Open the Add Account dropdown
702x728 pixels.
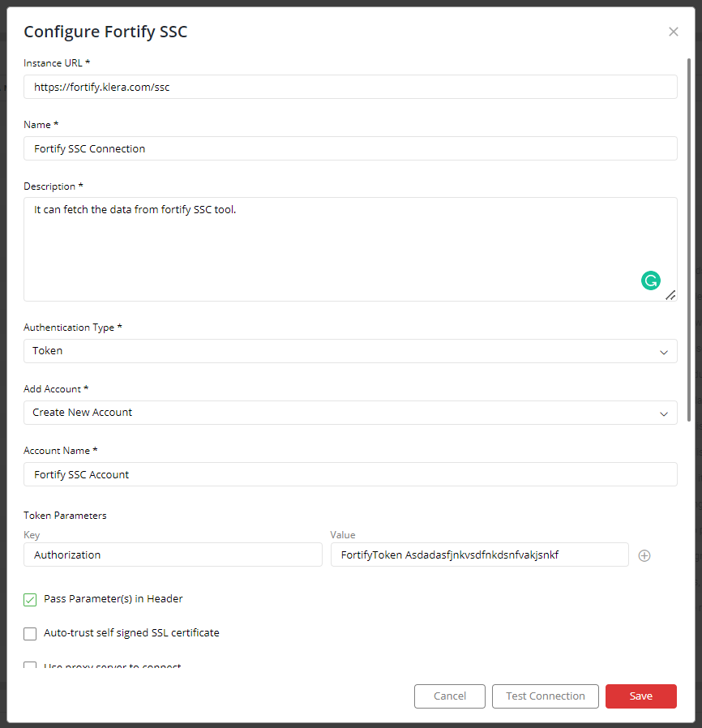[350, 413]
